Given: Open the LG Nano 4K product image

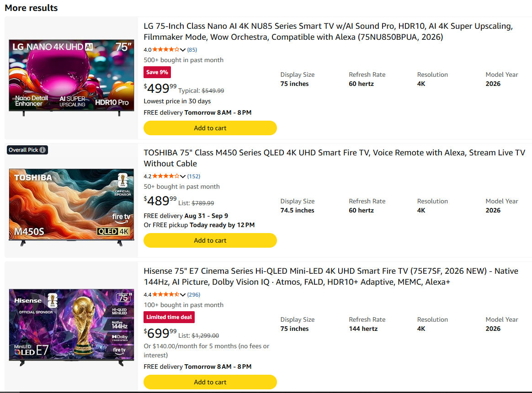Looking at the screenshot, I should click(71, 78).
